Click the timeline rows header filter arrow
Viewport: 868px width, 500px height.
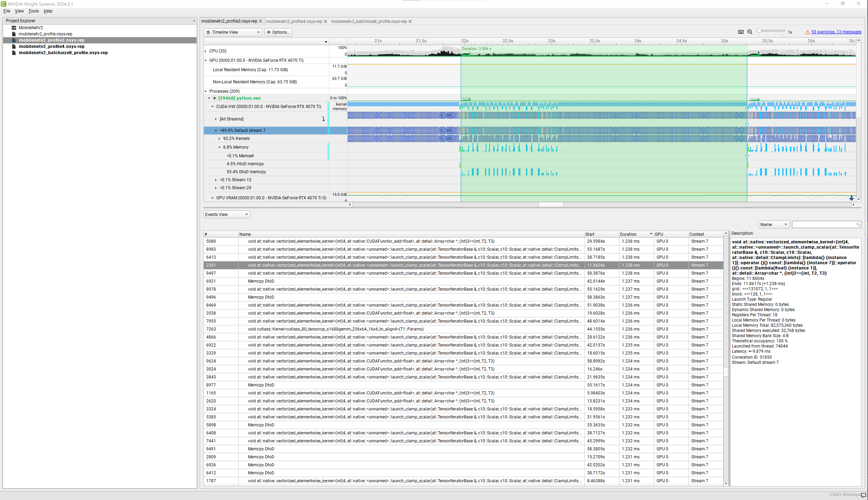click(326, 42)
